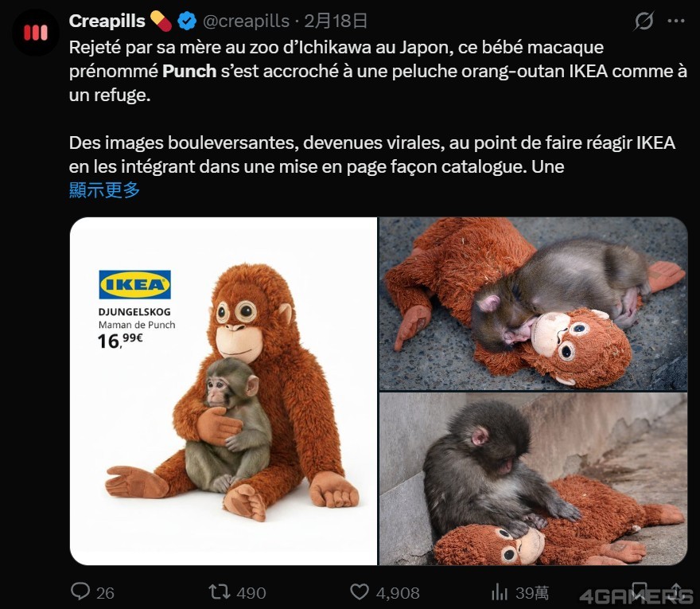700x609 pixels.
Task: Open the Grok explain icon
Action: (644, 22)
